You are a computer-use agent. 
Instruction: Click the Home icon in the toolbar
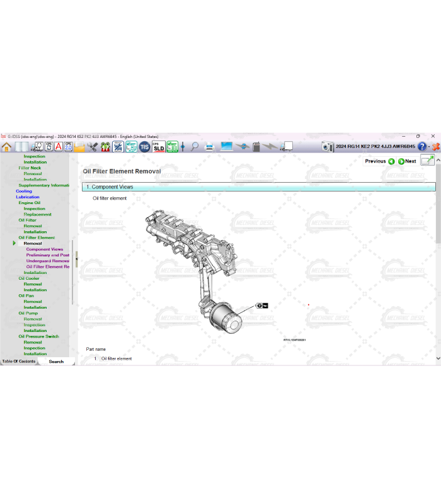[x=7, y=147]
